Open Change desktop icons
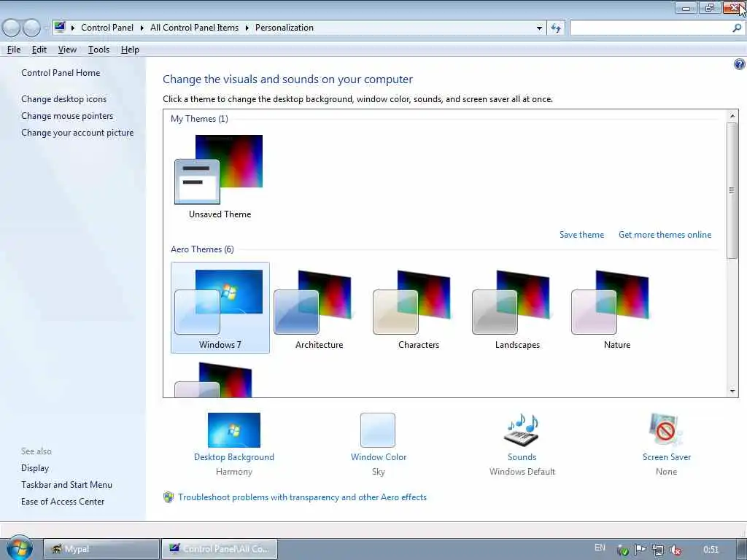The width and height of the screenshot is (747, 560). click(64, 99)
